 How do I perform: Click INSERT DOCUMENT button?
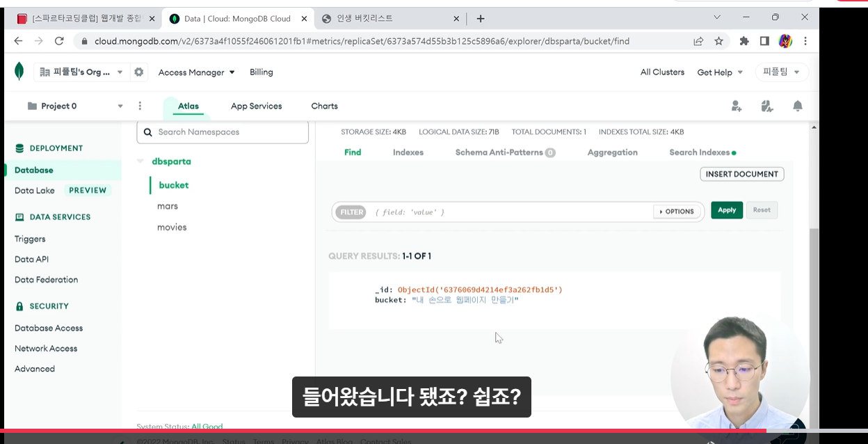741,174
